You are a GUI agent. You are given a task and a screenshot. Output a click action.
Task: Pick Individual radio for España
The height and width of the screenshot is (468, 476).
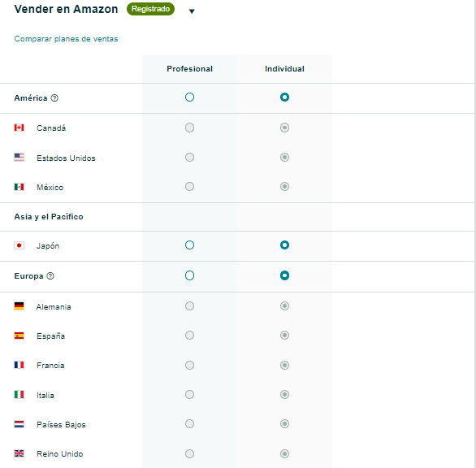pos(284,336)
